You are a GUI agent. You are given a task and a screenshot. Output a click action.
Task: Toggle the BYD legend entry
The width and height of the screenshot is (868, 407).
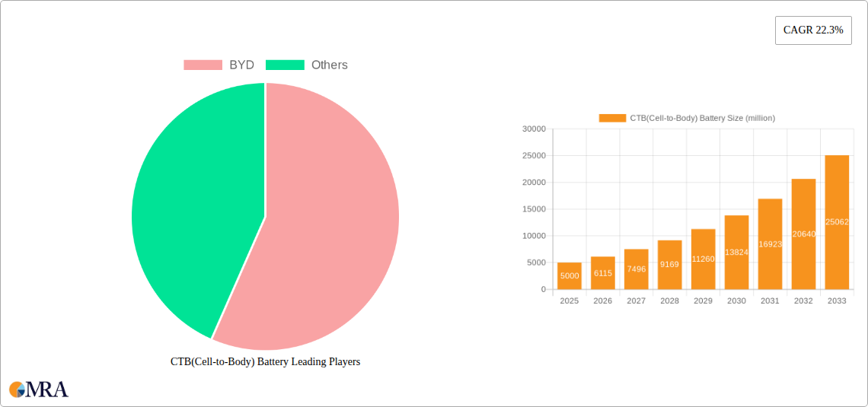click(x=219, y=65)
